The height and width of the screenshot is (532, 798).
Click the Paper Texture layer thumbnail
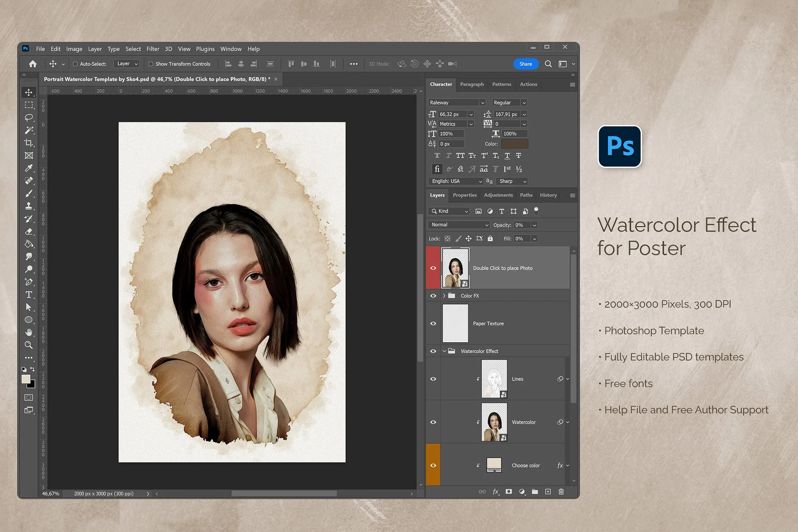pos(455,323)
